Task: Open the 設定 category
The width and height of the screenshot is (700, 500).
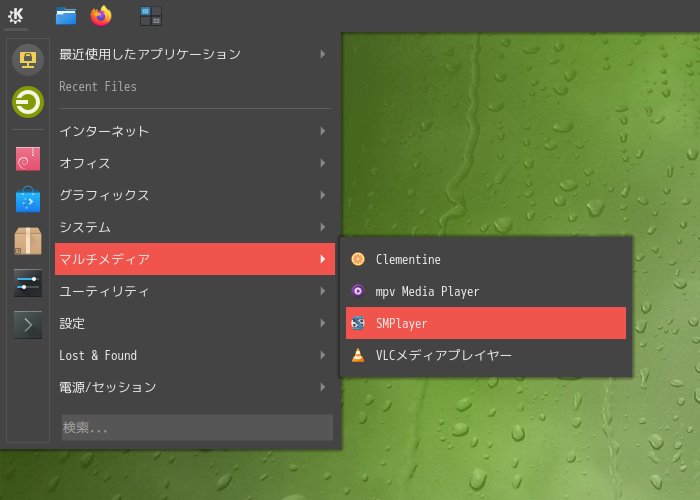Action: (x=195, y=323)
